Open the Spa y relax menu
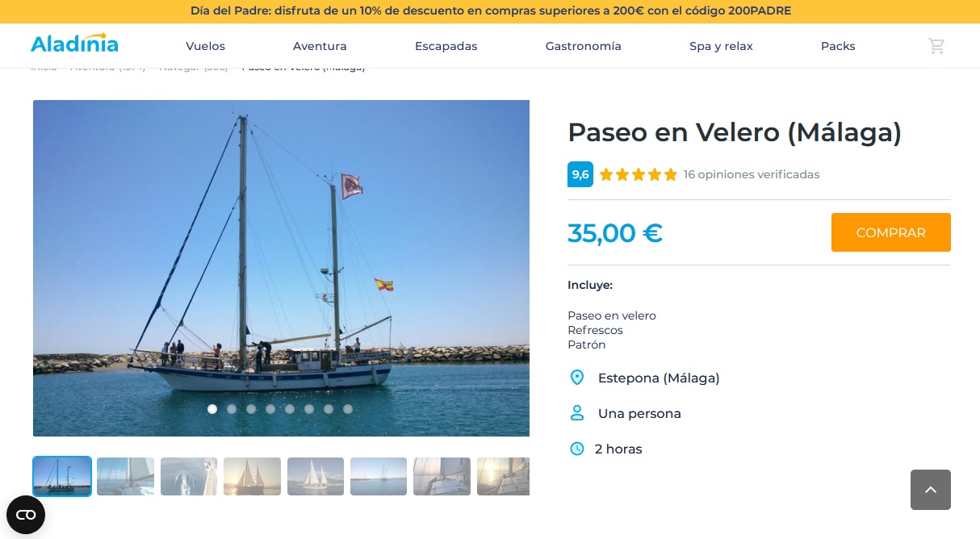The width and height of the screenshot is (980, 539). (721, 46)
